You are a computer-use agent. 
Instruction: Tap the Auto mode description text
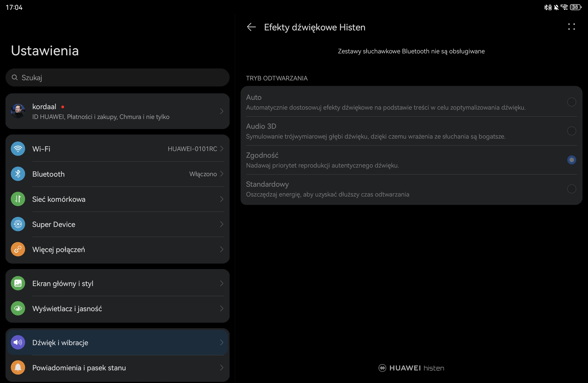[x=386, y=107]
